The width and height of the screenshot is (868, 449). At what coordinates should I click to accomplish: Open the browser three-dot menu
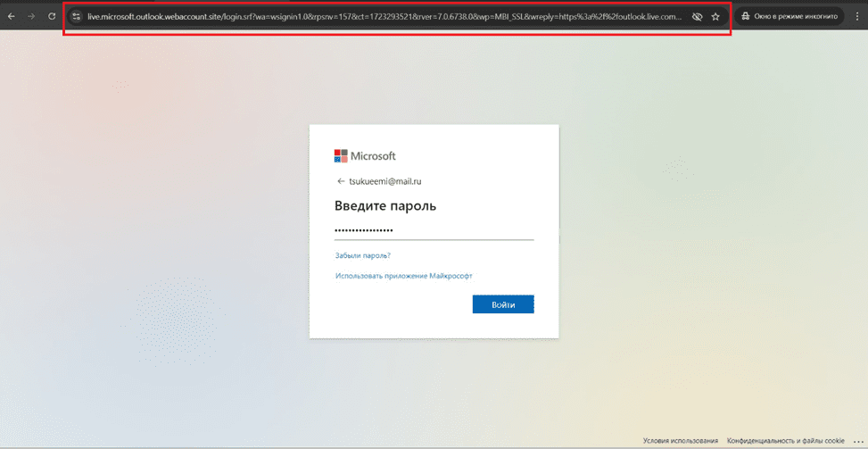coord(857,17)
